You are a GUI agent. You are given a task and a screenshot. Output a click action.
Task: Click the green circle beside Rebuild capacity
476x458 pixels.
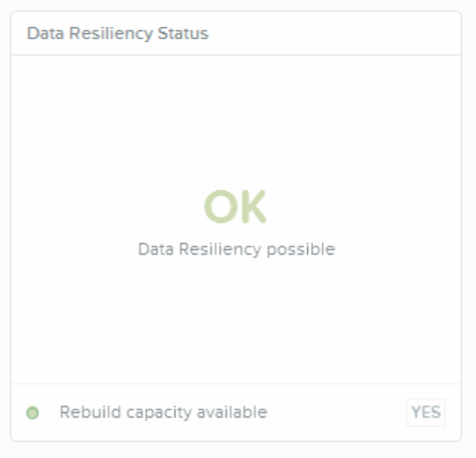click(x=33, y=413)
